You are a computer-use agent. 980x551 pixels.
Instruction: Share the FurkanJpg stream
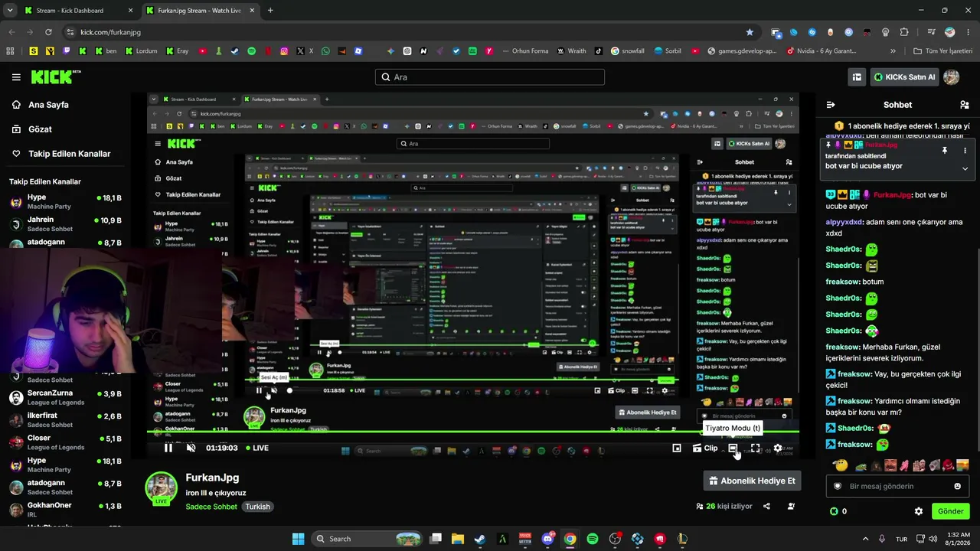pos(766,506)
